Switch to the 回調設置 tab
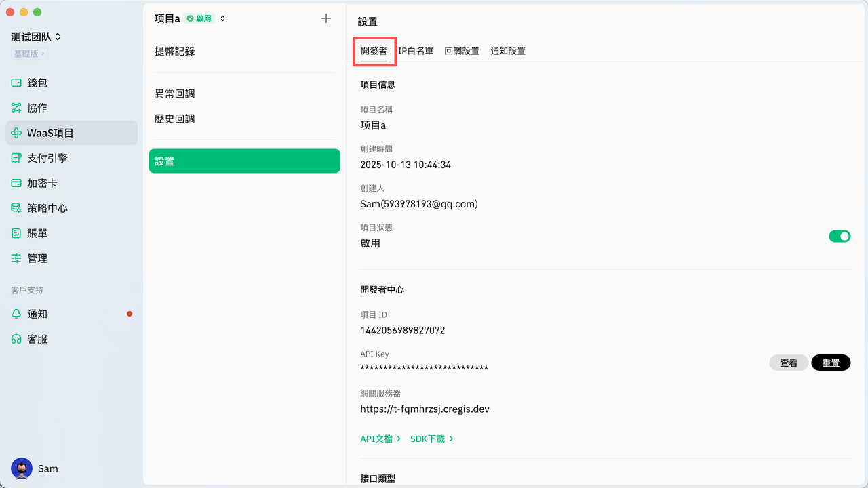The image size is (868, 488). pos(462,51)
